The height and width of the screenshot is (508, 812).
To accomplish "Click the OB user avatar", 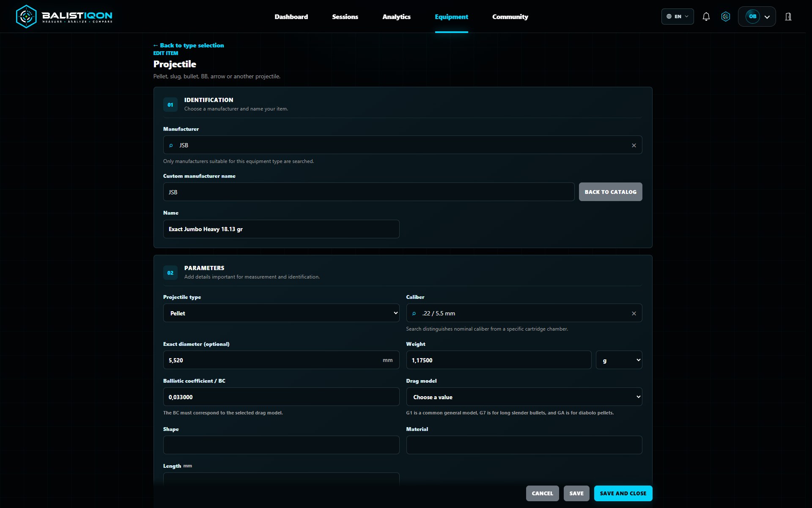I will point(752,17).
